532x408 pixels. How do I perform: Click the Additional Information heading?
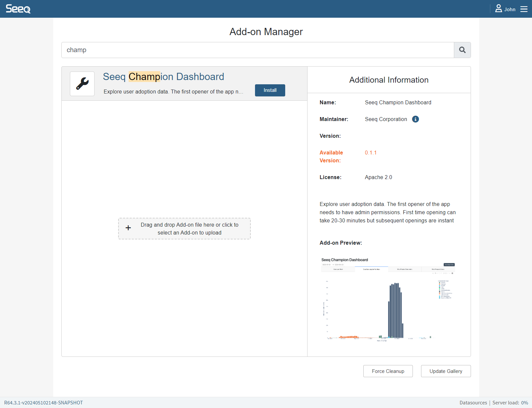[x=389, y=80]
